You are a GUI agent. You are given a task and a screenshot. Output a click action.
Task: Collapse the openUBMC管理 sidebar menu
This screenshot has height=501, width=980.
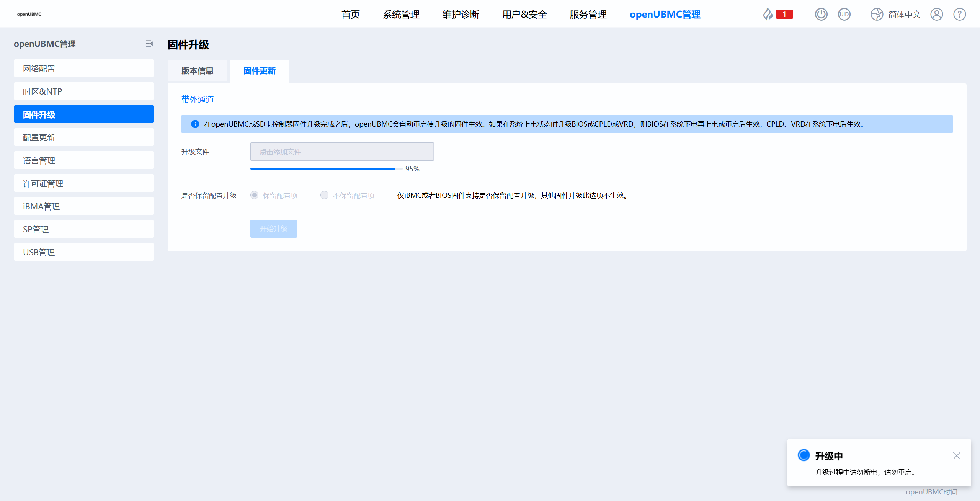(x=149, y=44)
